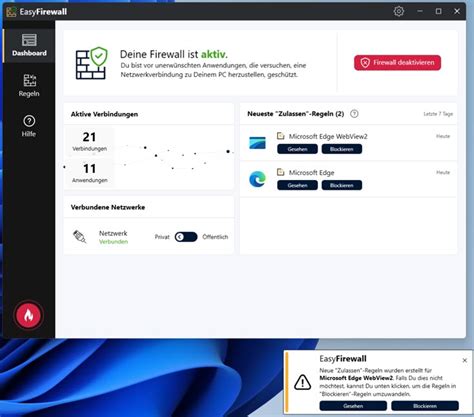
Task: Click Blockieren for Microsoft Edge rule
Action: click(x=342, y=185)
